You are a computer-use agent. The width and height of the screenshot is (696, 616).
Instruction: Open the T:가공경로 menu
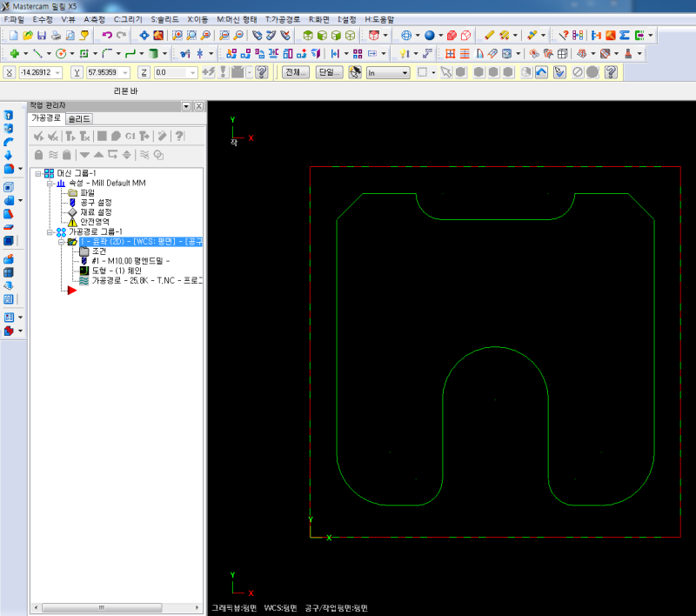click(x=284, y=18)
